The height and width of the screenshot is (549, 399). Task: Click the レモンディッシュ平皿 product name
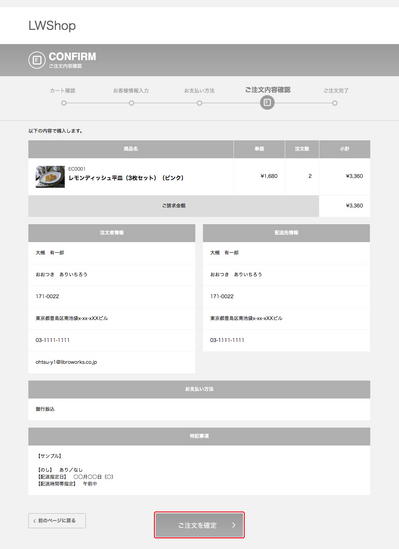click(x=126, y=178)
